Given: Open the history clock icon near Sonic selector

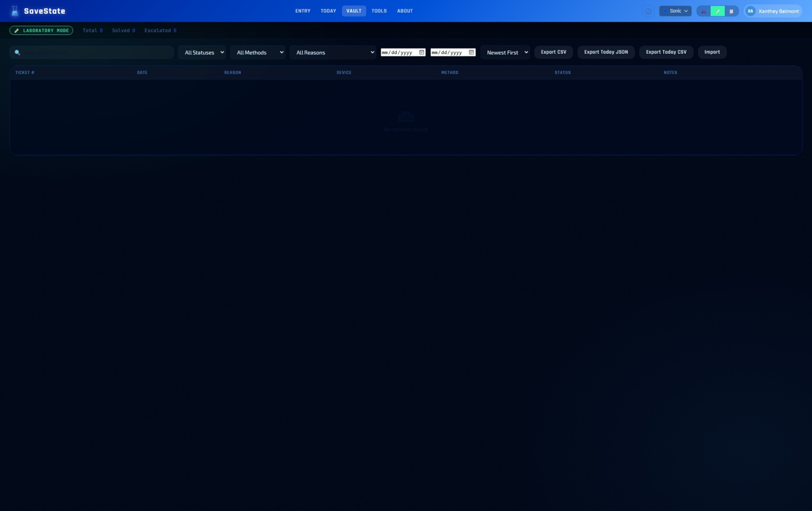Looking at the screenshot, I should tap(649, 11).
